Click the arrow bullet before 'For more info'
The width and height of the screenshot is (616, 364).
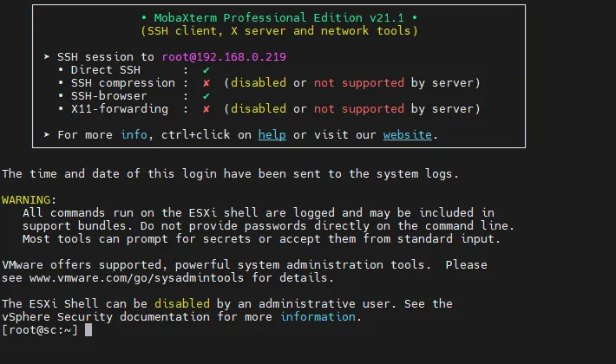pyautogui.click(x=46, y=135)
